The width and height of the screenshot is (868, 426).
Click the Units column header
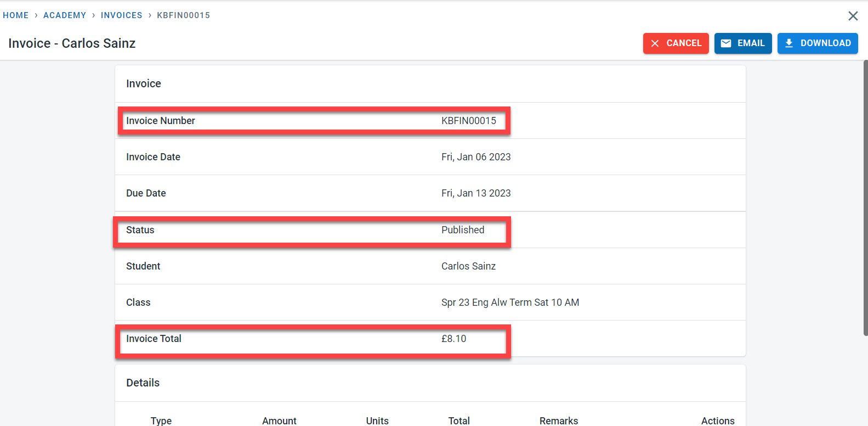[x=377, y=421]
